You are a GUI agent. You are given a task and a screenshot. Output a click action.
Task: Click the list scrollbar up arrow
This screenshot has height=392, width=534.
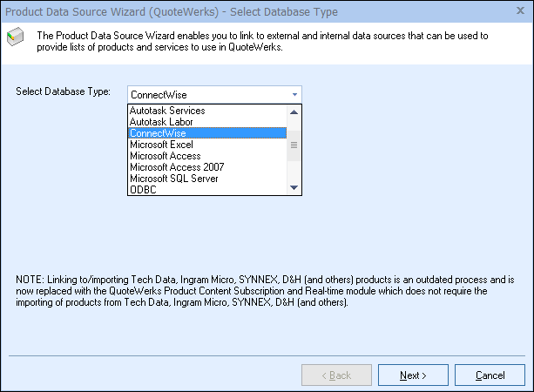294,111
